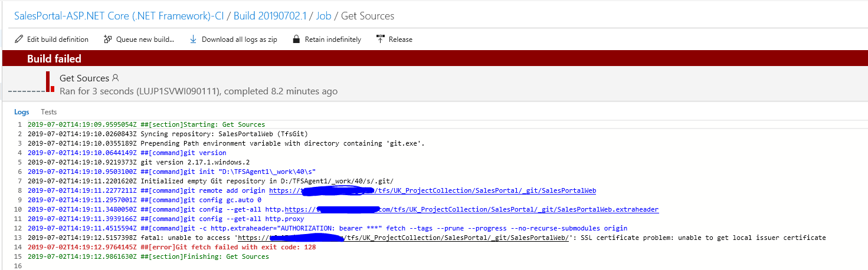Click the Queue new build icon
868x270 pixels.
(107, 39)
